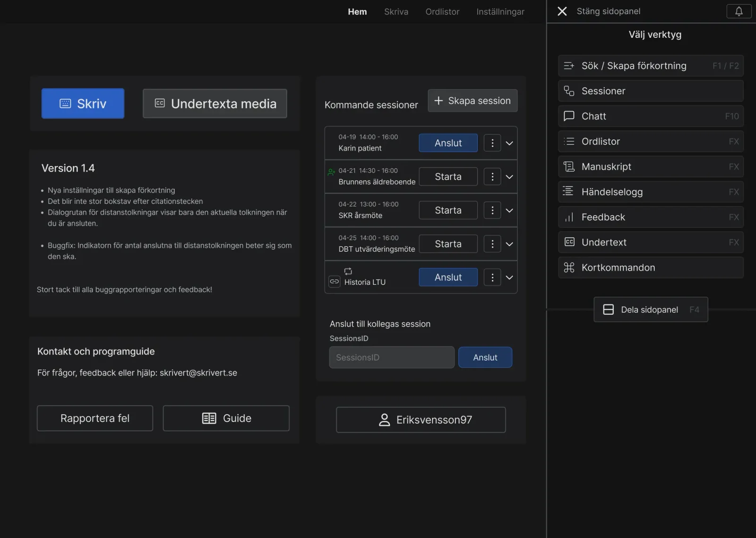This screenshot has height=538, width=756.
Task: Expand the SKR årsmöte session details
Action: [x=509, y=210]
